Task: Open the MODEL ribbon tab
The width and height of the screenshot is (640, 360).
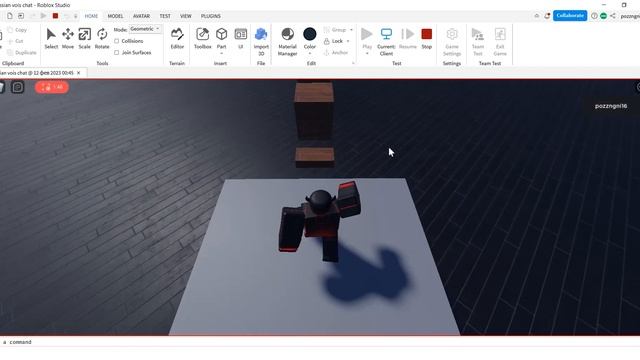Action: 116,16
